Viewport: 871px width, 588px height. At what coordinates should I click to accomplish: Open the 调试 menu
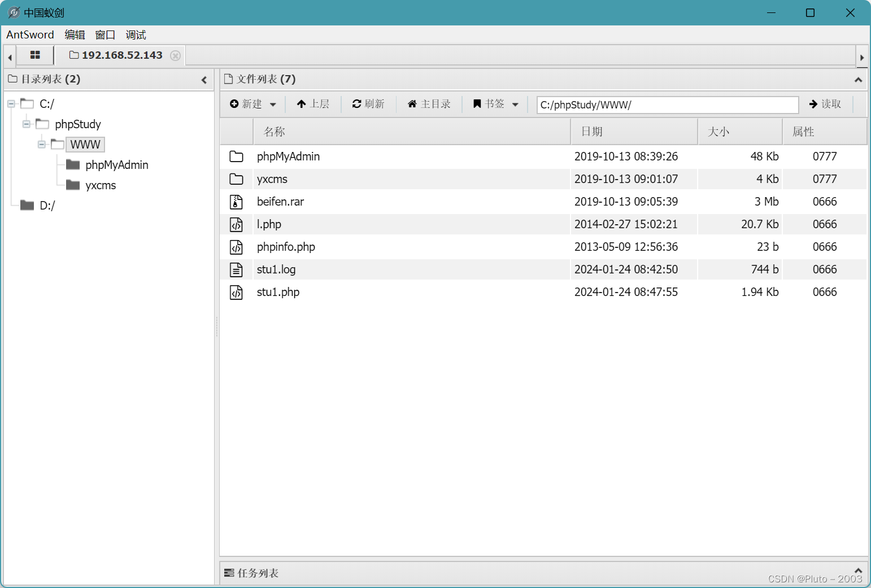click(136, 34)
